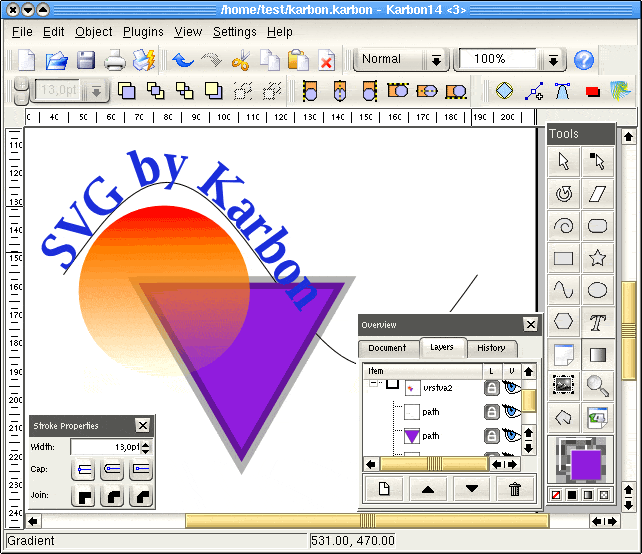Open the File menu

pos(22,32)
